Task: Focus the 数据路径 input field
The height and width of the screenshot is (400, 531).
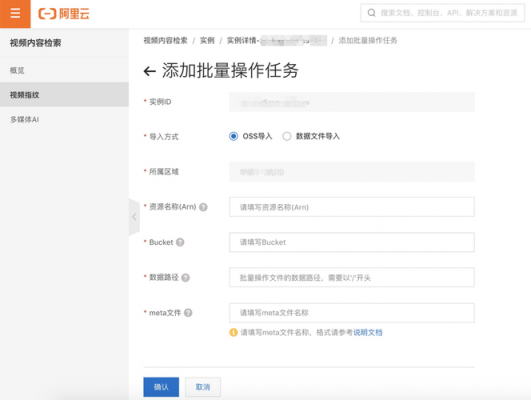Action: (352, 277)
